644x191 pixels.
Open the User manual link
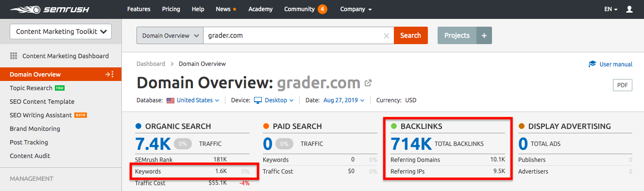tap(616, 64)
